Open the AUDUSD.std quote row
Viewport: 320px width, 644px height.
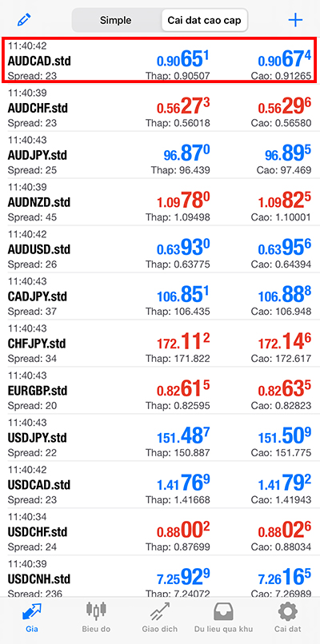pyautogui.click(x=159, y=249)
